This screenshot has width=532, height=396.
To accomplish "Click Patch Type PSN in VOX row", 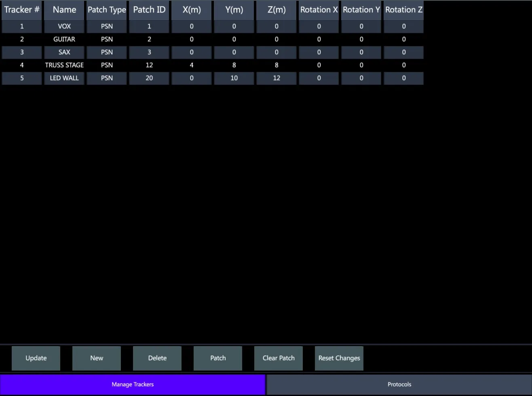I will point(107,26).
